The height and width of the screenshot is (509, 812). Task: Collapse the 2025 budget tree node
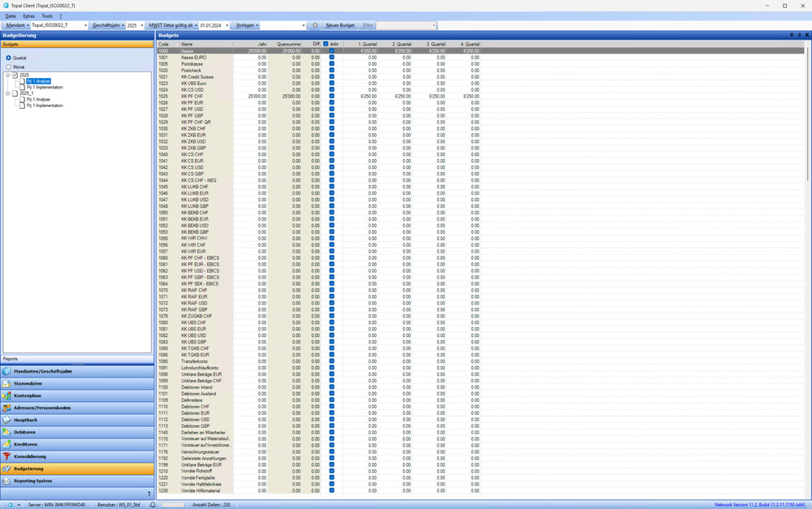pyautogui.click(x=7, y=75)
